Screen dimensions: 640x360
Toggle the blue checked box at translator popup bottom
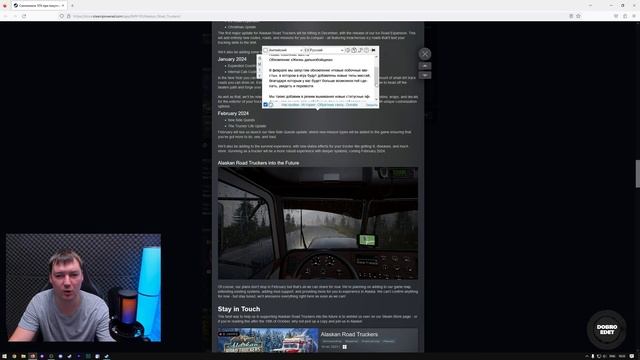point(265,105)
